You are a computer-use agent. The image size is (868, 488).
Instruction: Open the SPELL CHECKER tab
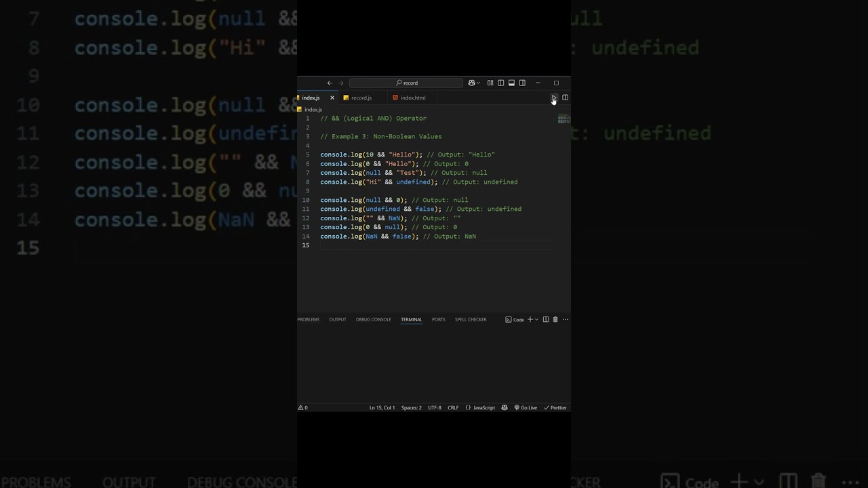click(471, 319)
